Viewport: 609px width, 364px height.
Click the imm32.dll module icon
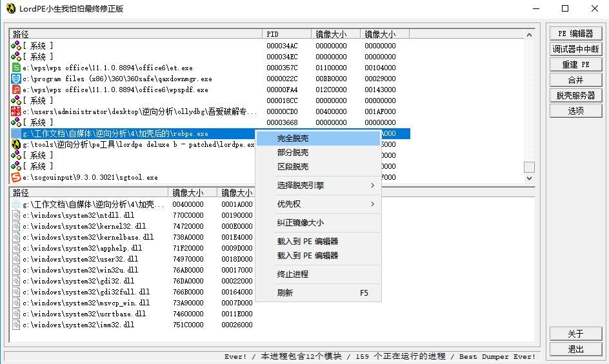coord(16,325)
